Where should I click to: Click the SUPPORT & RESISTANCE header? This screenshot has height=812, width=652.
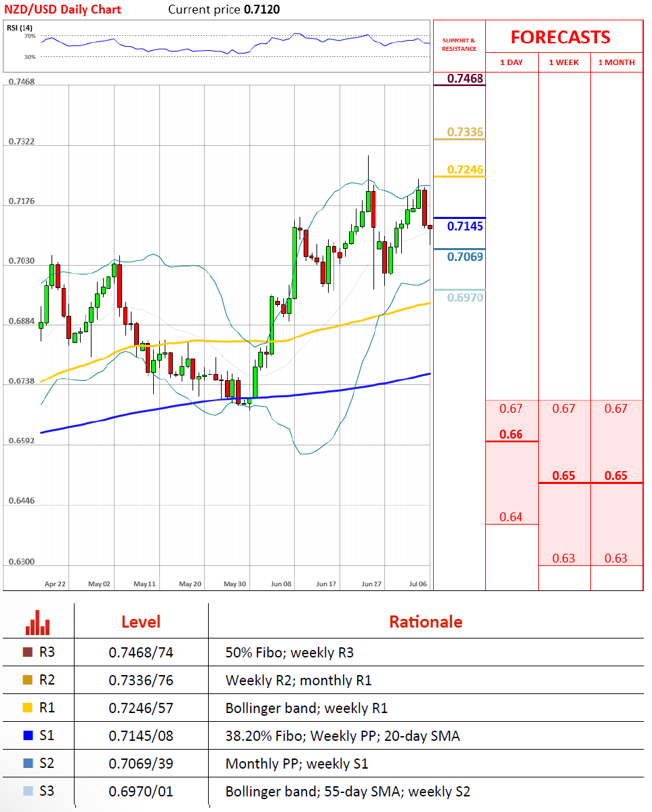click(459, 45)
